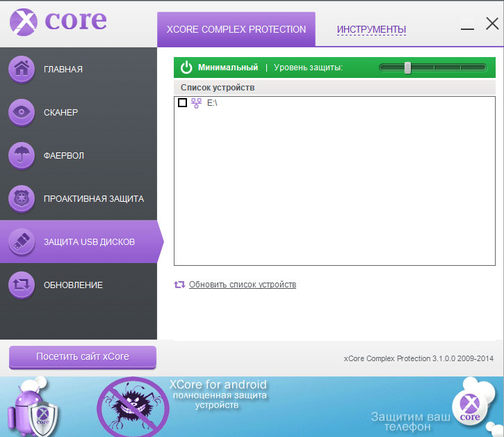Open the ИНСТРУМЕНТЫ tab
This screenshot has width=504, height=437.
pyautogui.click(x=371, y=29)
